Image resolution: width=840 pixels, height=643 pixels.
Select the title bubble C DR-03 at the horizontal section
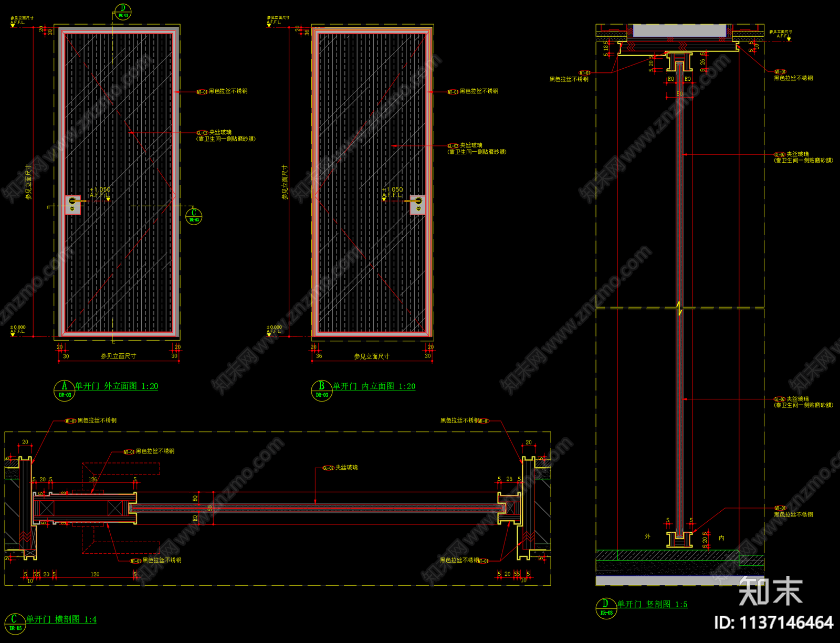click(15, 624)
